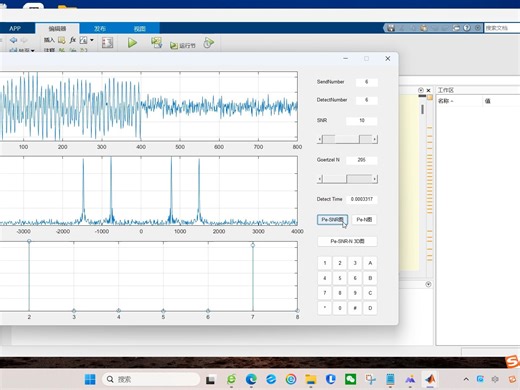Click SNR slider right arrow

[375, 139]
